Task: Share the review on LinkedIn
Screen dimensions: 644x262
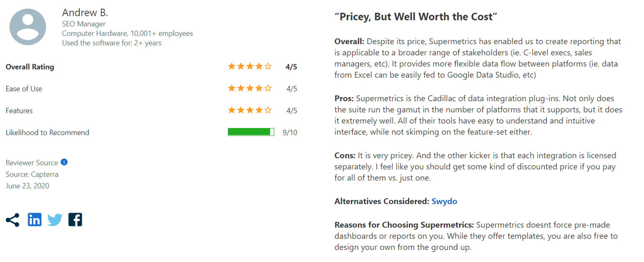Action: click(35, 220)
